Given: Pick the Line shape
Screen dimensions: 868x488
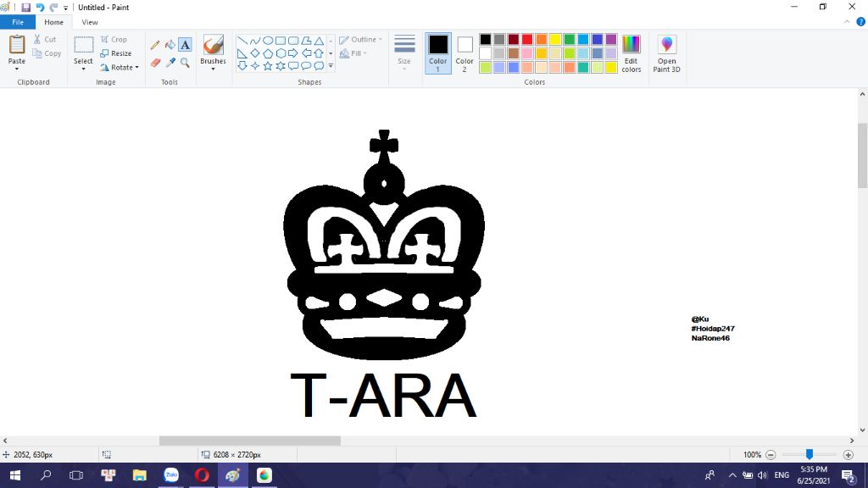Looking at the screenshot, I should (x=242, y=41).
